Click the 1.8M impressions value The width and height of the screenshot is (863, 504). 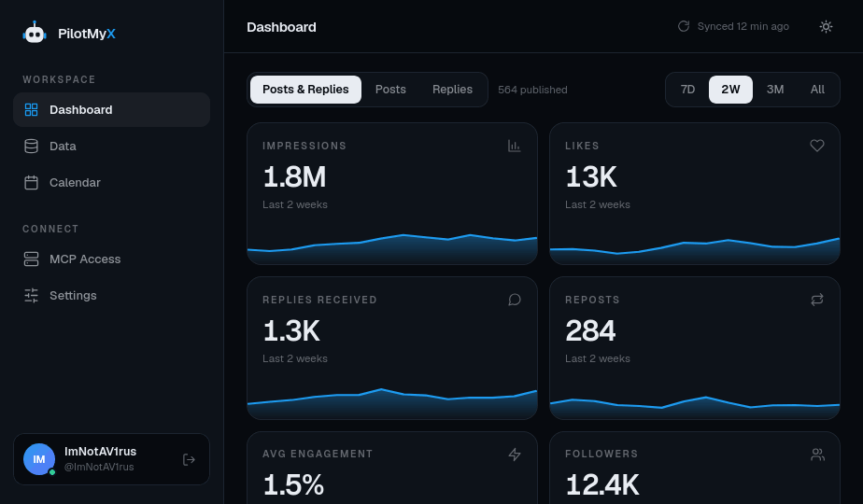pos(294,176)
